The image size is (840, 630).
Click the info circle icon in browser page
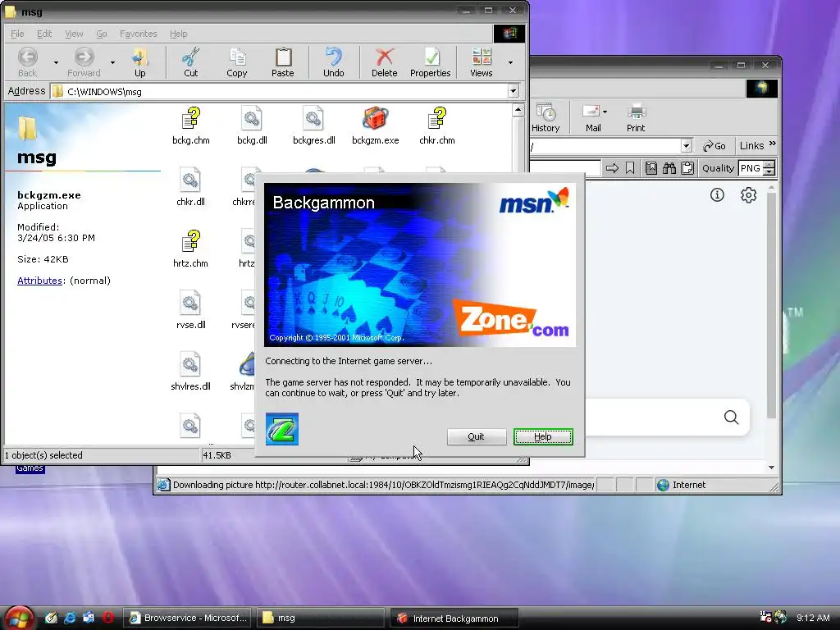click(717, 195)
